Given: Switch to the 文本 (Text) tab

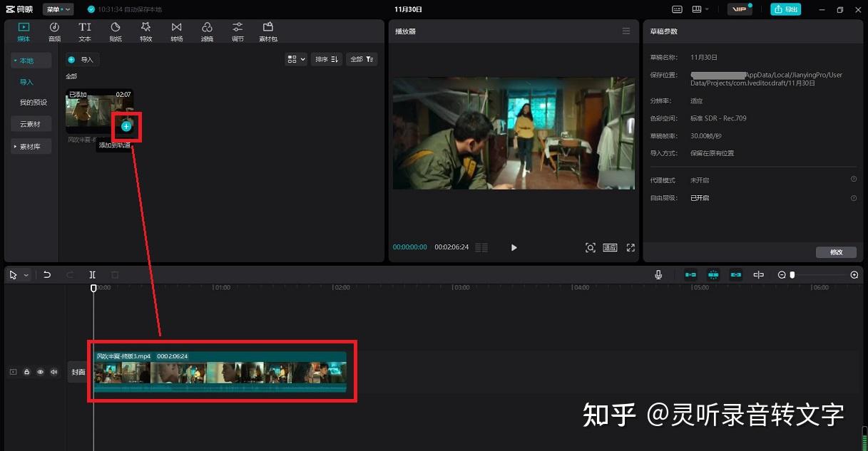Looking at the screenshot, I should [85, 32].
